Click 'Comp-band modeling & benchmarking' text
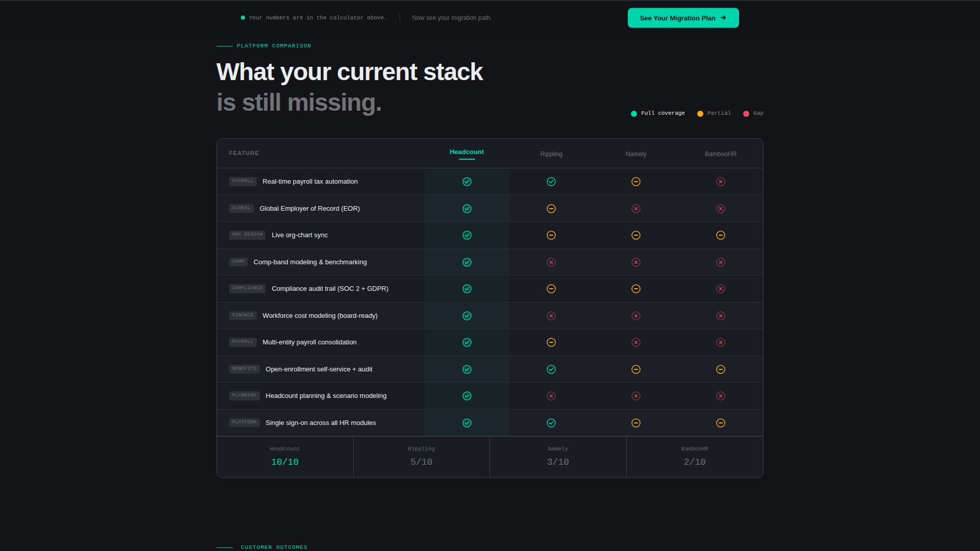This screenshot has width=980, height=551. pos(310,262)
